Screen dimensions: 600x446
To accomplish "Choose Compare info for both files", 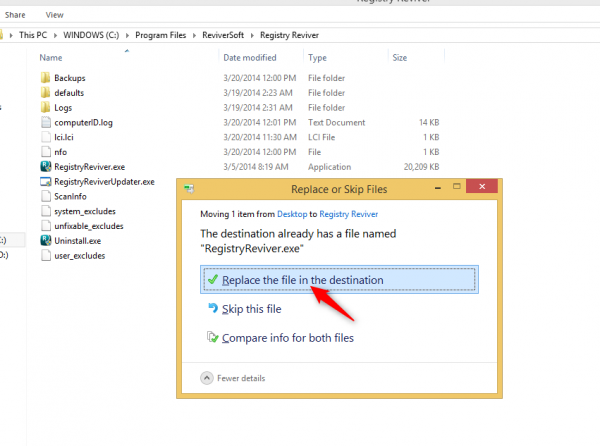I will (x=288, y=338).
